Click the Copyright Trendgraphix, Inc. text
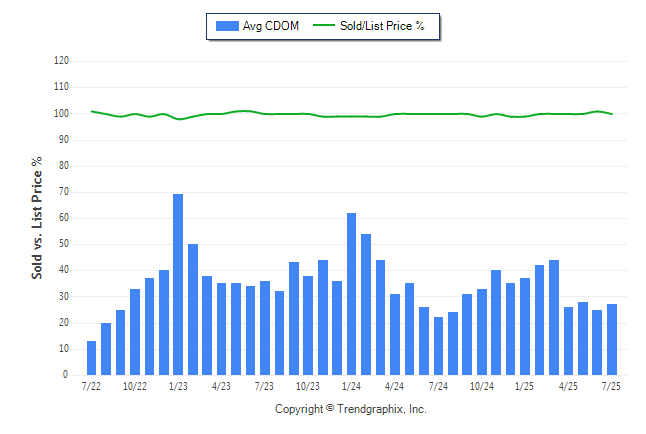This screenshot has height=434, width=646. click(x=351, y=409)
